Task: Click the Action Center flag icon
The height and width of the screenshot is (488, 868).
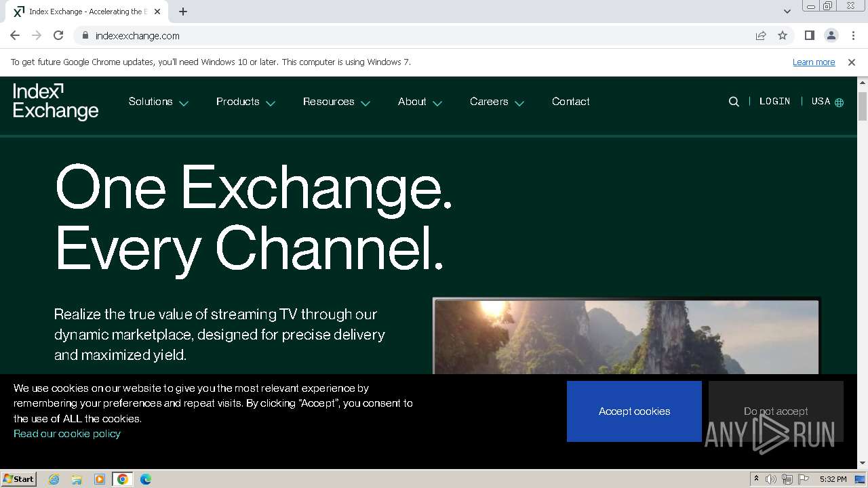Action: (x=804, y=479)
